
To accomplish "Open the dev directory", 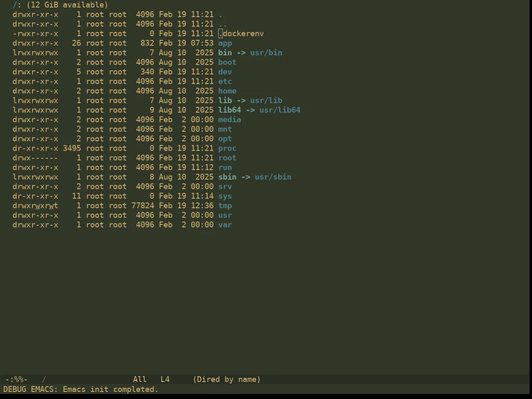I will [225, 72].
